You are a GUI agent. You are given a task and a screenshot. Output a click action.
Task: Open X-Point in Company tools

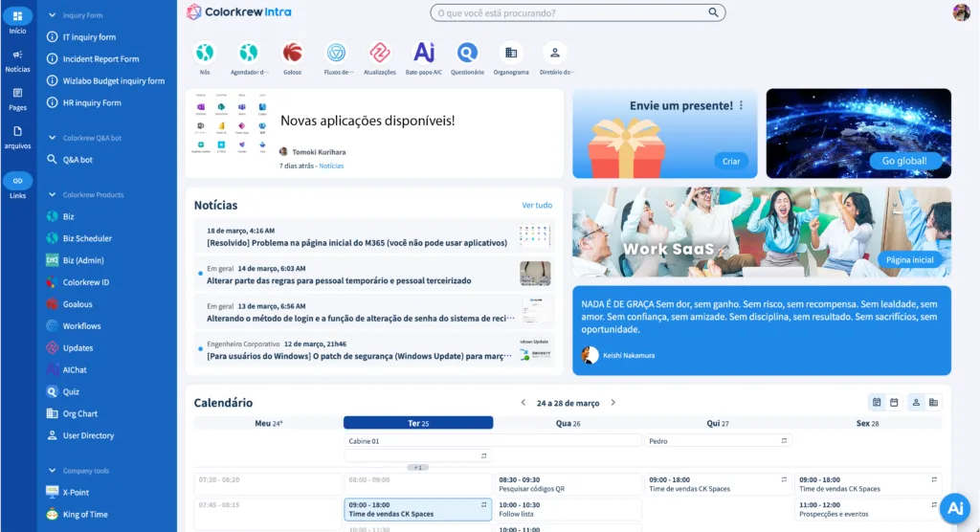(76, 492)
